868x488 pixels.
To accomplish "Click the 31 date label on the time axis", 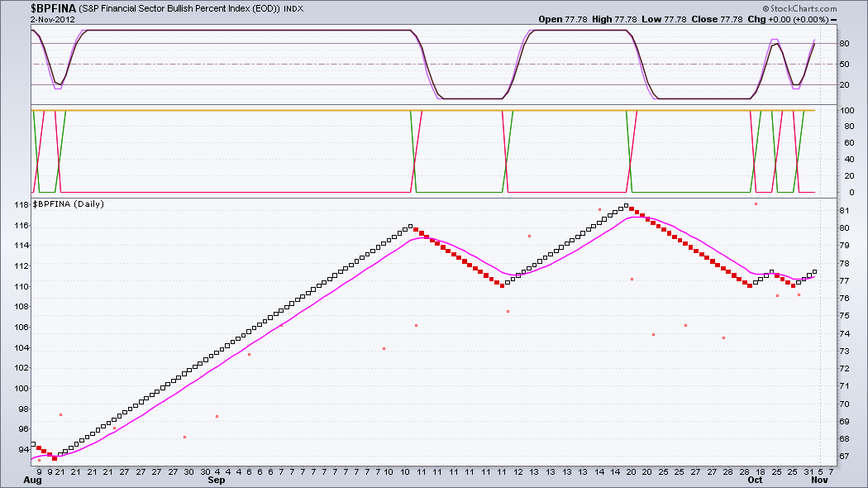I will pyautogui.click(x=808, y=472).
